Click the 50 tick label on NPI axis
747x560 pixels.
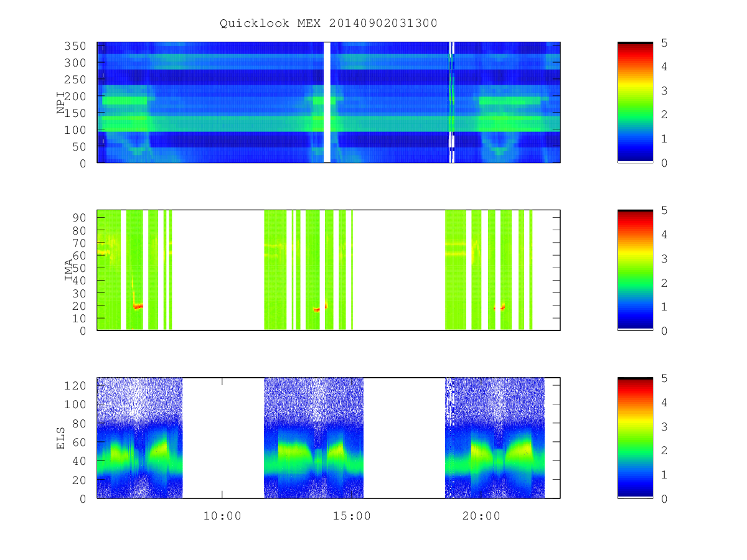point(79,147)
